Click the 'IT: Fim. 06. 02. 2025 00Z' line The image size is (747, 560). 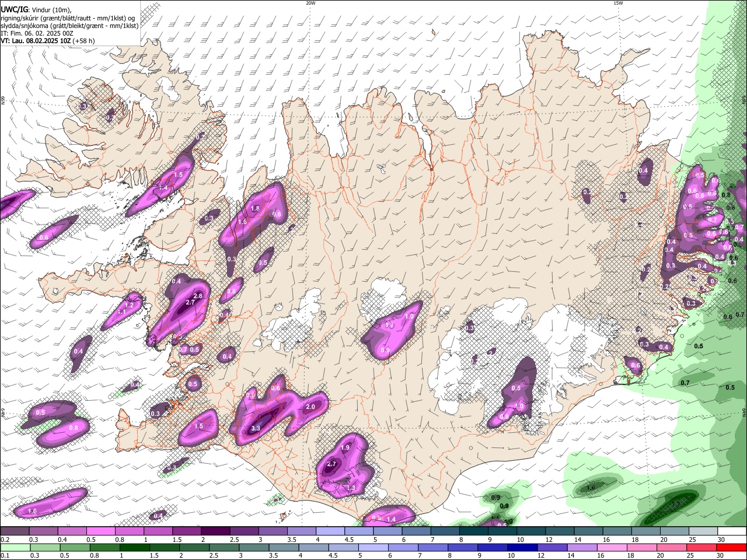37,33
